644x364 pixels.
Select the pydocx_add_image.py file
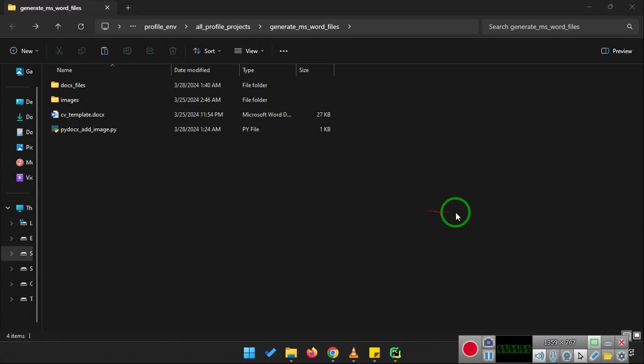(88, 129)
